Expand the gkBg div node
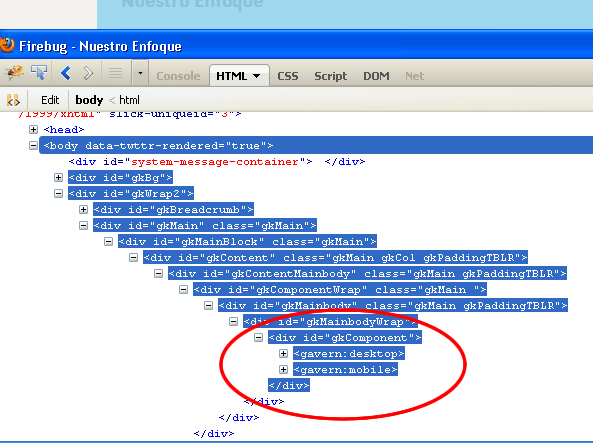 [58, 177]
